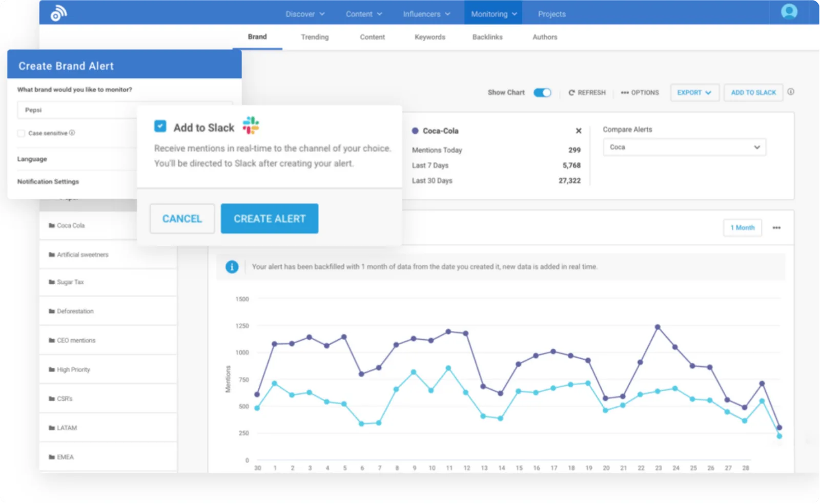Screen dimensions: 820x504
Task: Open the Coca Cola folder in sidebar
Action: coord(71,225)
